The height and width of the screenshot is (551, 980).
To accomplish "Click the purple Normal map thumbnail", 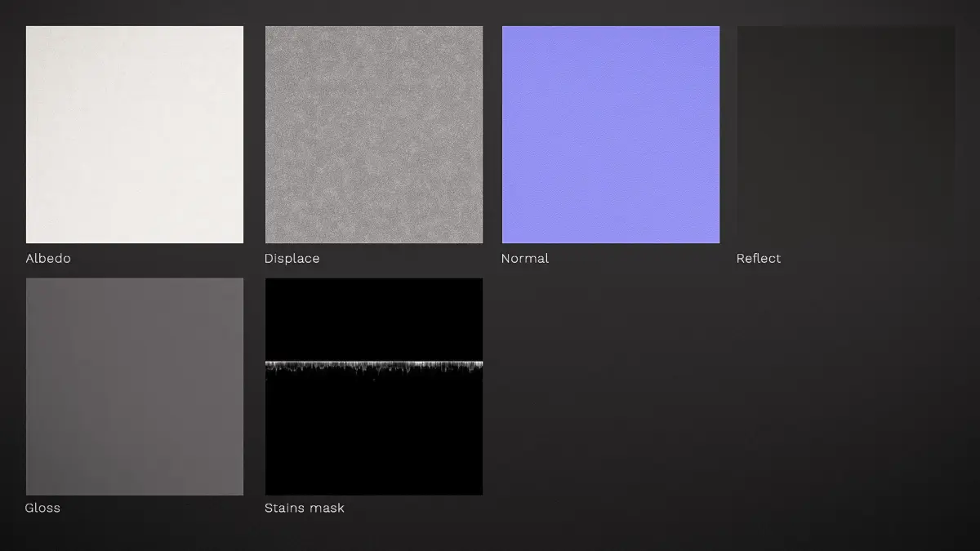I will (611, 135).
